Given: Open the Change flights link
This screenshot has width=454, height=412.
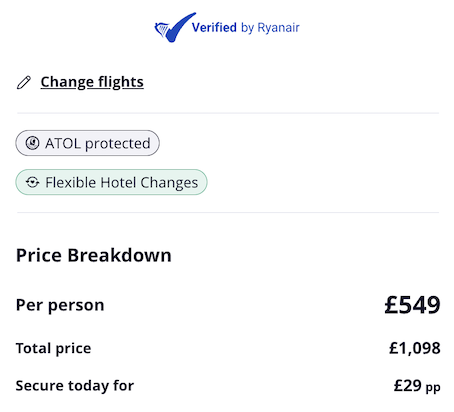Looking at the screenshot, I should [x=92, y=82].
